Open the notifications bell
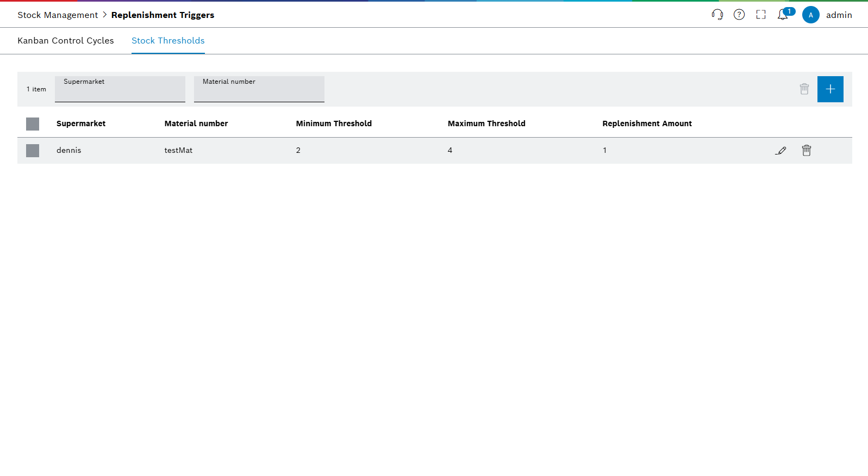The width and height of the screenshot is (868, 476). point(783,15)
